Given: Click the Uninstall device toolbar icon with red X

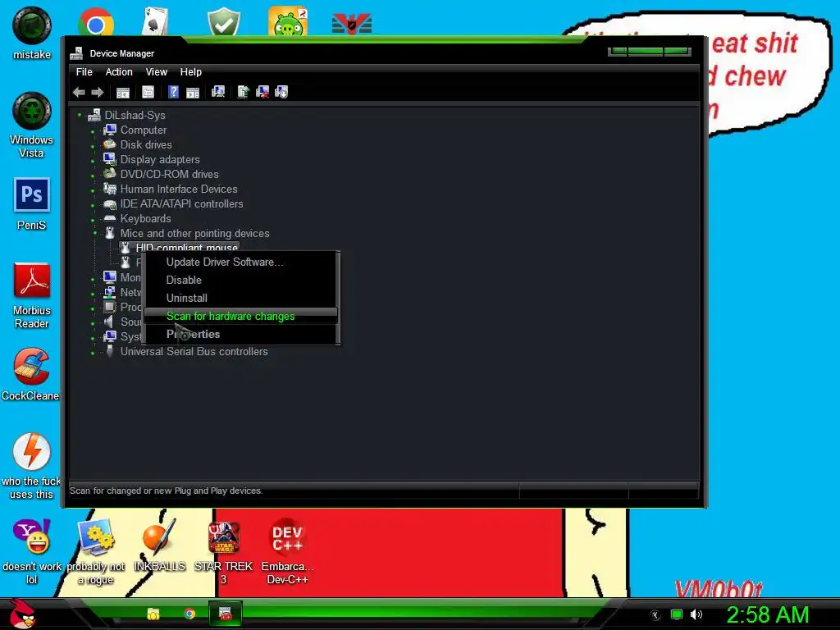Looking at the screenshot, I should (262, 92).
